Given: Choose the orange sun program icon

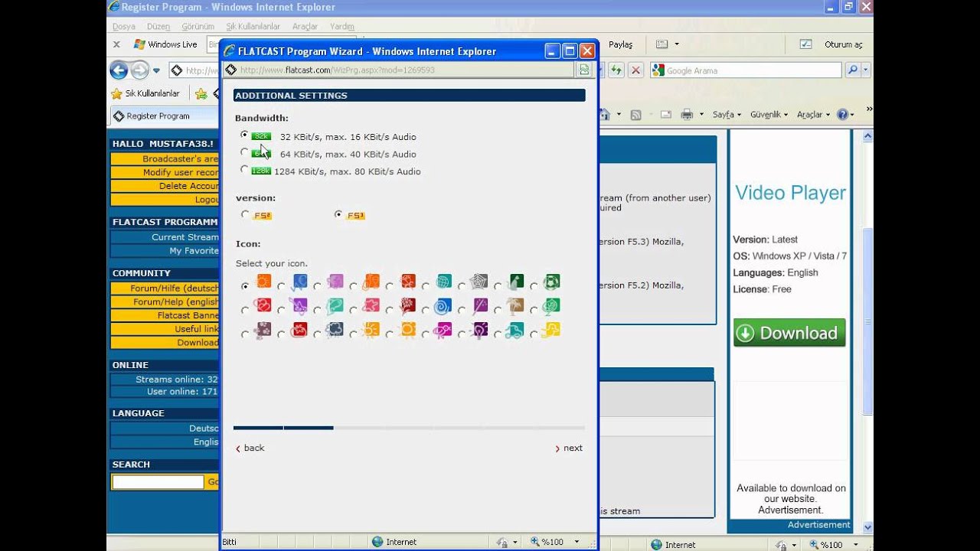Looking at the screenshot, I should (263, 282).
